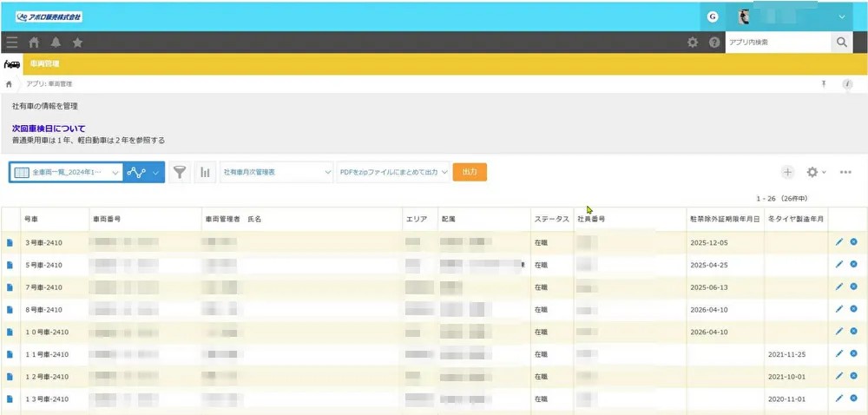This screenshot has height=415, width=868.
Task: Open the filter funnel icon
Action: tap(179, 172)
